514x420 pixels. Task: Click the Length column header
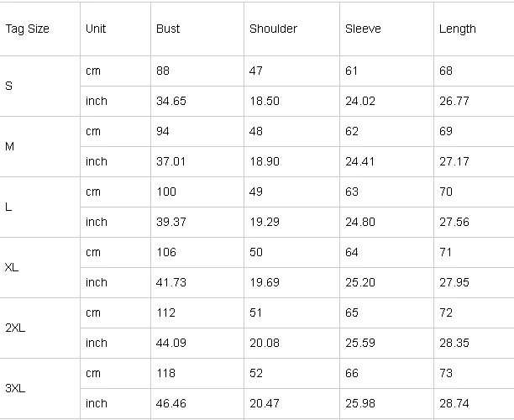click(457, 29)
